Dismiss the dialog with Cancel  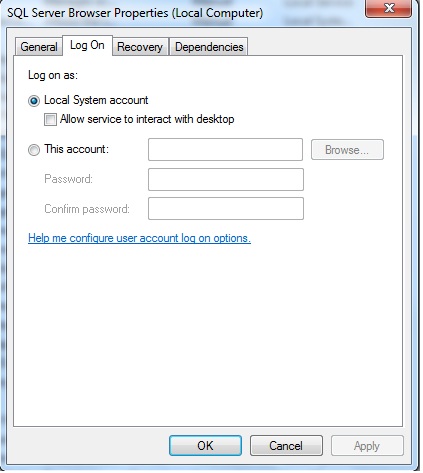(x=286, y=446)
